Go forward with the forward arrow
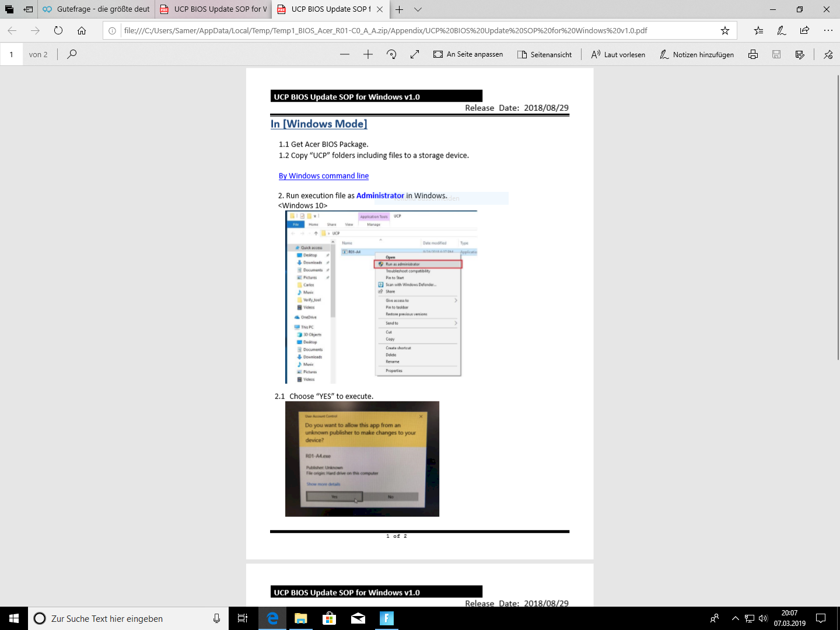The image size is (840, 630). 35,30
